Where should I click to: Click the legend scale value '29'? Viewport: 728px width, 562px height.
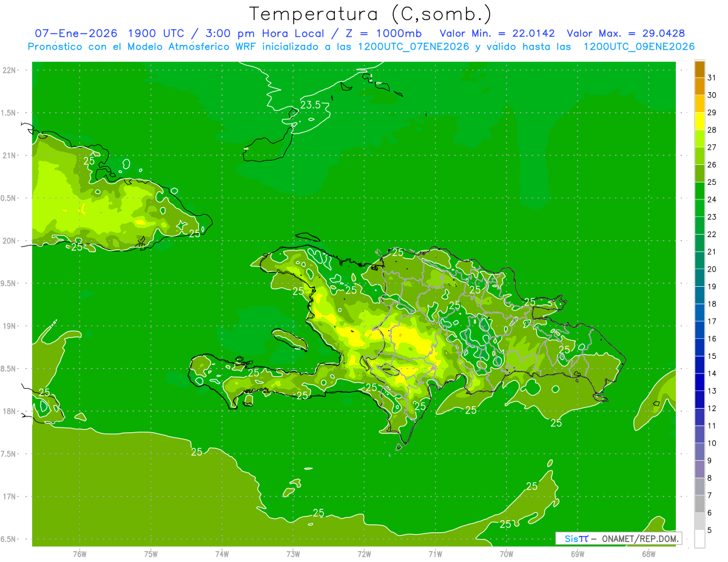pyautogui.click(x=712, y=112)
